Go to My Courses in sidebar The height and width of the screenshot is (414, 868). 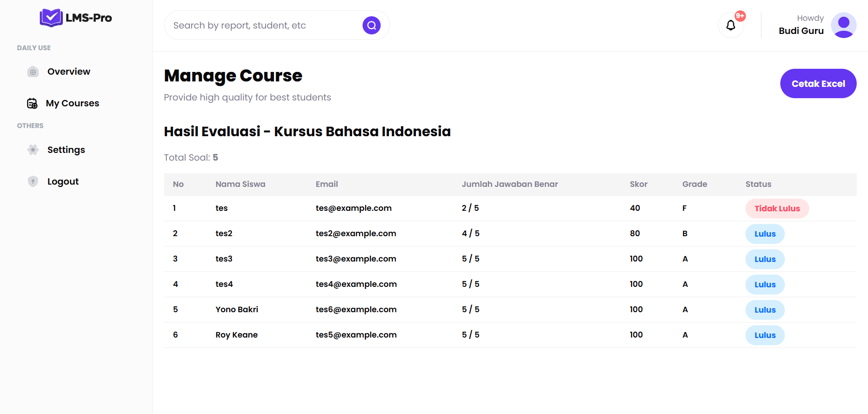[72, 103]
